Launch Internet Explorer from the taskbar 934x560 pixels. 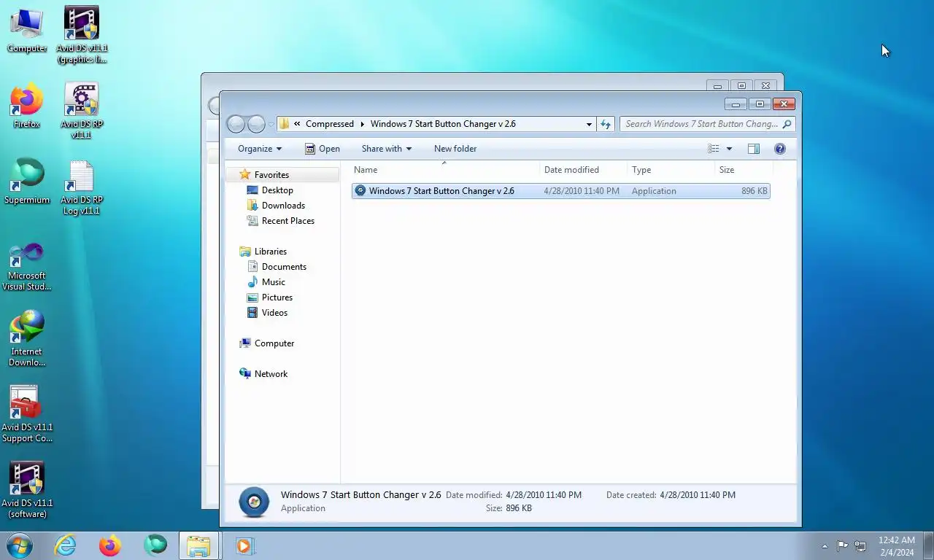(x=65, y=545)
